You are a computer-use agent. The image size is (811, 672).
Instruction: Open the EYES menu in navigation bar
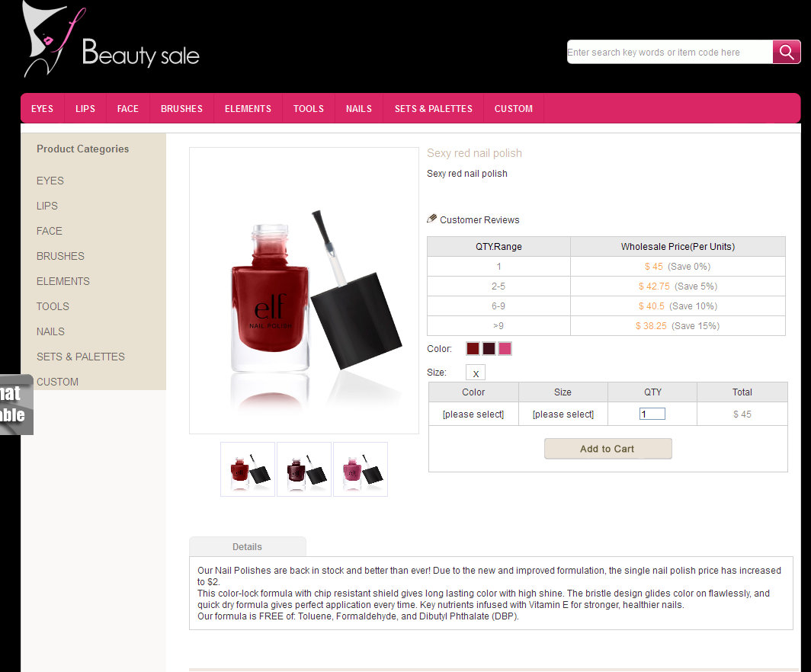pyautogui.click(x=43, y=108)
